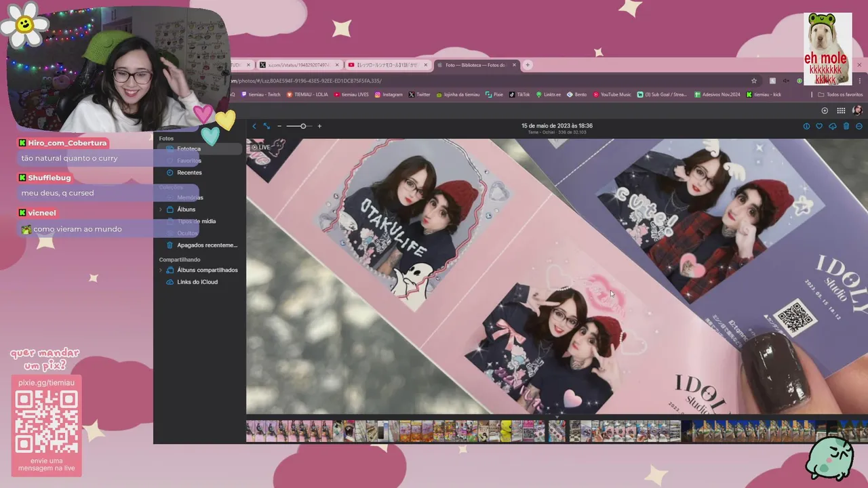Toggle the favorite heart for this photo
The image size is (868, 488).
(819, 126)
